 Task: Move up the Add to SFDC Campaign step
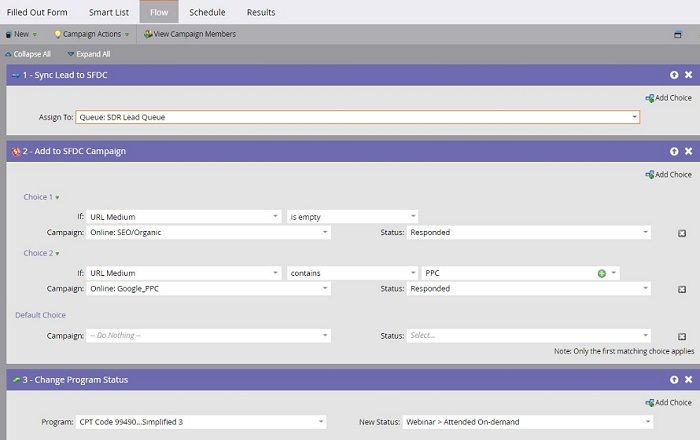[x=674, y=151]
